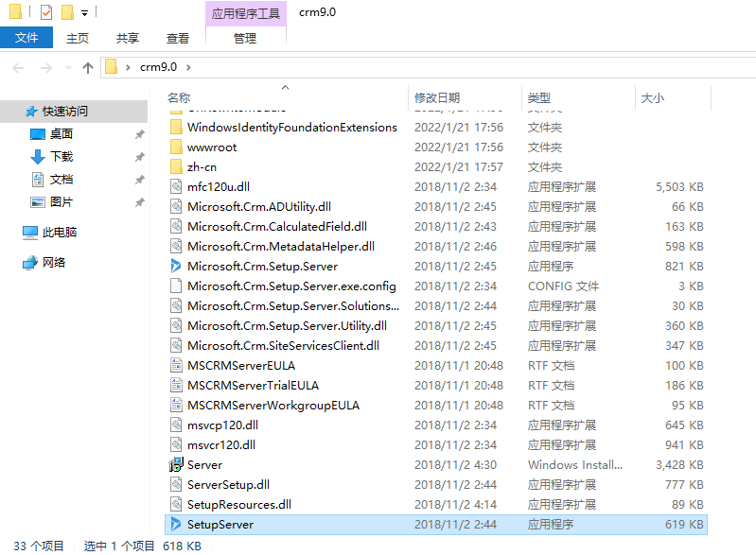Click the Server Windows Installer icon

coord(176,464)
